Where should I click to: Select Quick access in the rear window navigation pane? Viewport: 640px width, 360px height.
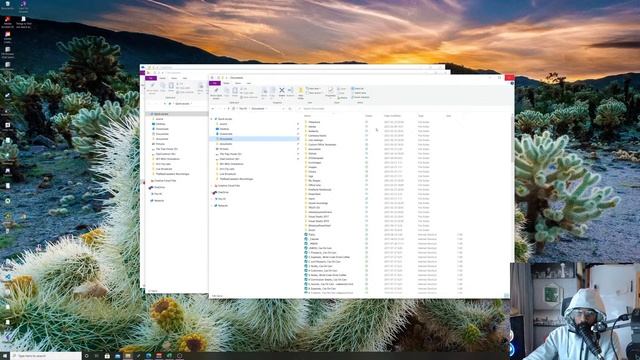coord(178,114)
